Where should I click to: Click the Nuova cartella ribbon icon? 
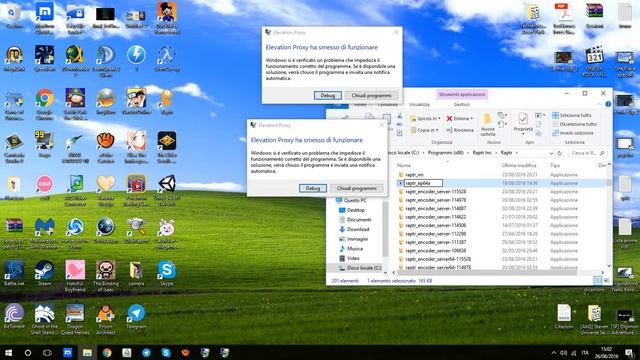click(487, 124)
